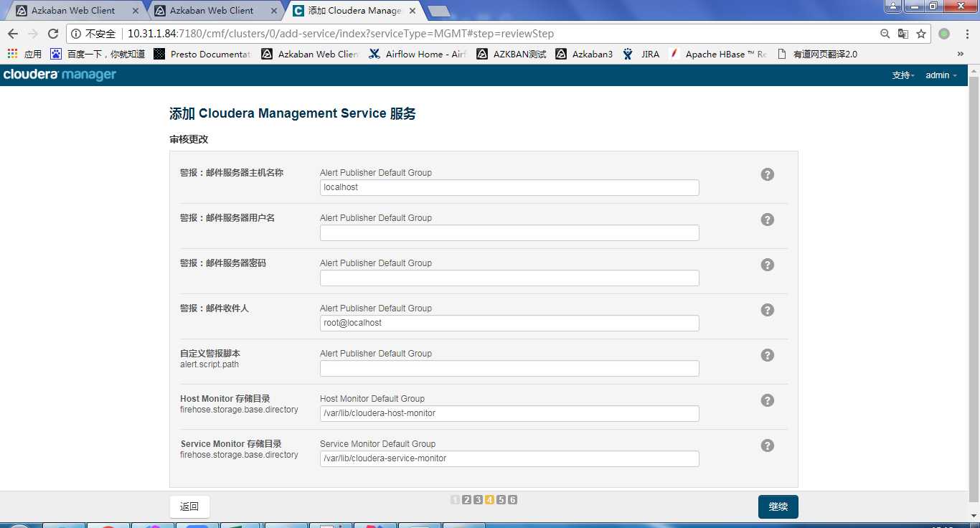Image resolution: width=980 pixels, height=528 pixels.
Task: Click the green extension icon
Action: 944,34
